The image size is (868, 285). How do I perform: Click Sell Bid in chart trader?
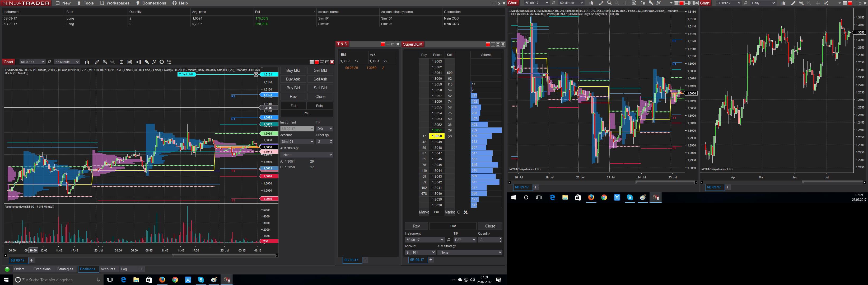click(x=320, y=88)
